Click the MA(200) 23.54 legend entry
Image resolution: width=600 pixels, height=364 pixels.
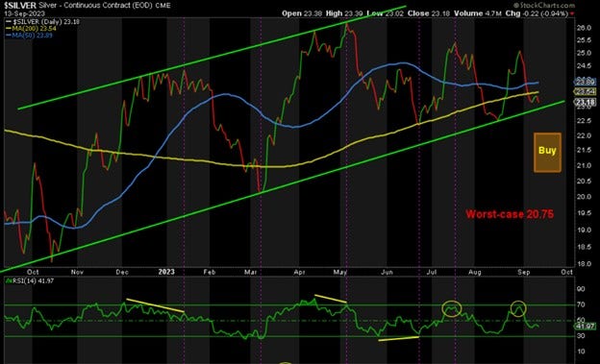[31, 28]
